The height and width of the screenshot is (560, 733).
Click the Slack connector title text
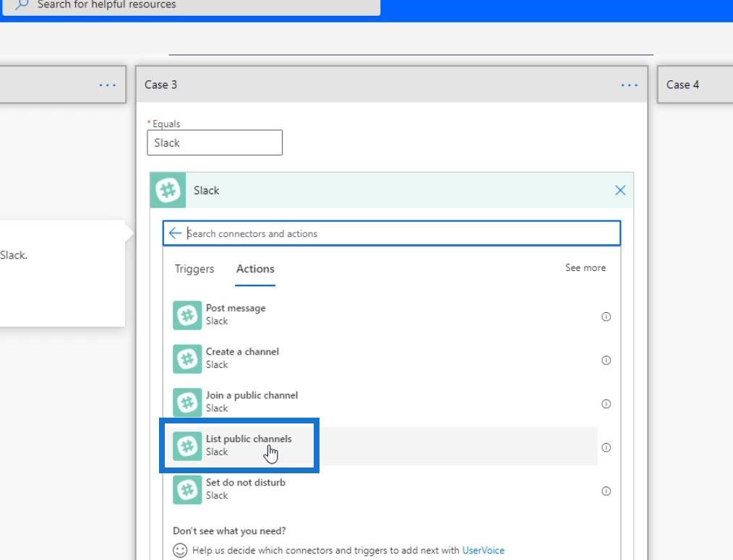(206, 190)
